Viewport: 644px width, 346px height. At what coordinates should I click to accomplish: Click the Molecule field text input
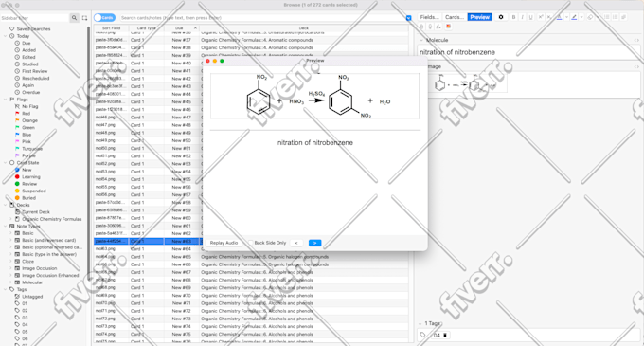529,52
